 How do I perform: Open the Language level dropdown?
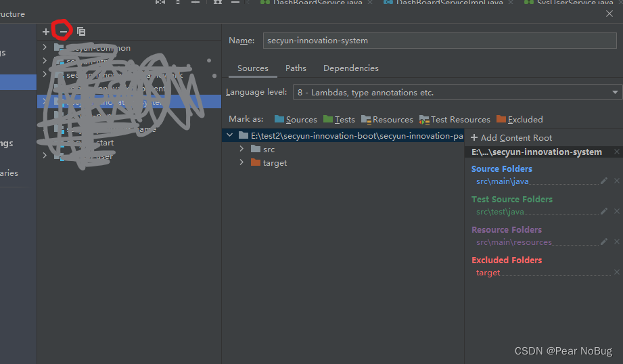coord(457,92)
